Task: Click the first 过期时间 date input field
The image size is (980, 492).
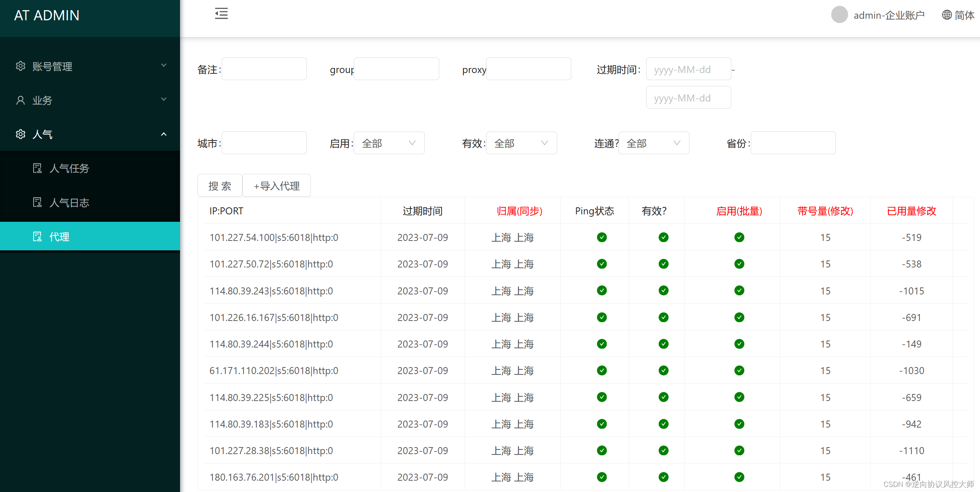Action: point(688,70)
